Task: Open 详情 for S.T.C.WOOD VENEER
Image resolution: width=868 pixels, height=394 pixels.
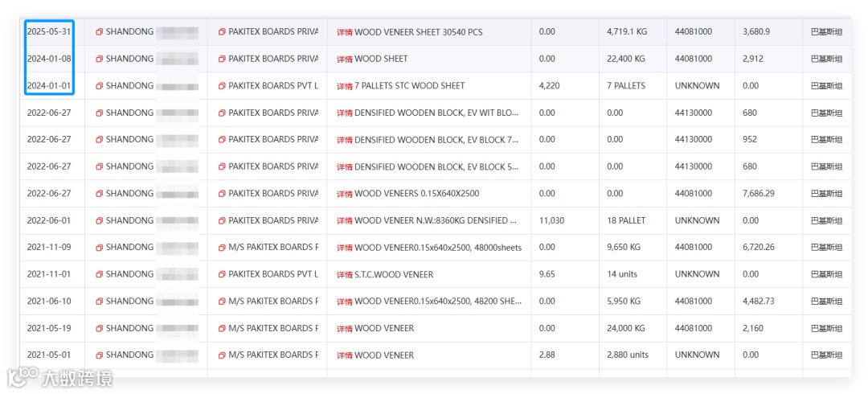Action: tap(344, 274)
